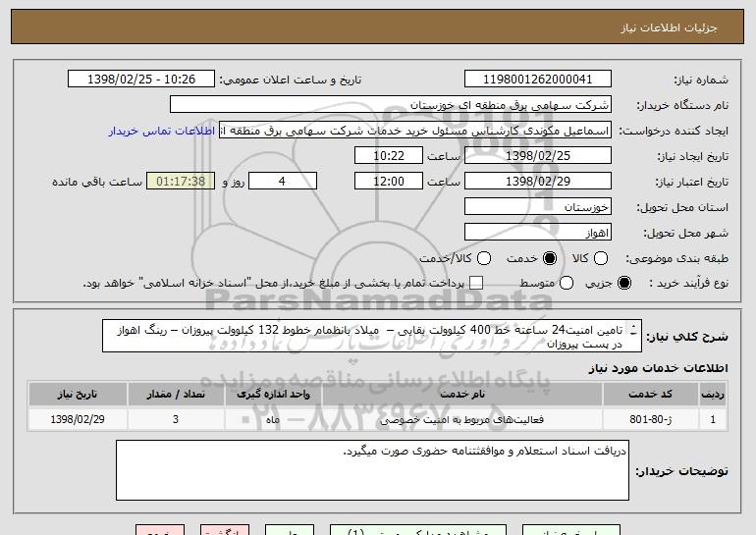Screen dimensions: 756x535
Task: Click the شماره نیاز number field
Action: (x=536, y=80)
